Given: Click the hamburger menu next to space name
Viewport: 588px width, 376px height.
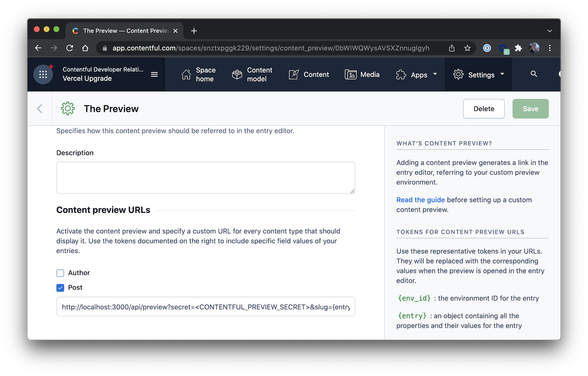Looking at the screenshot, I should 154,75.
